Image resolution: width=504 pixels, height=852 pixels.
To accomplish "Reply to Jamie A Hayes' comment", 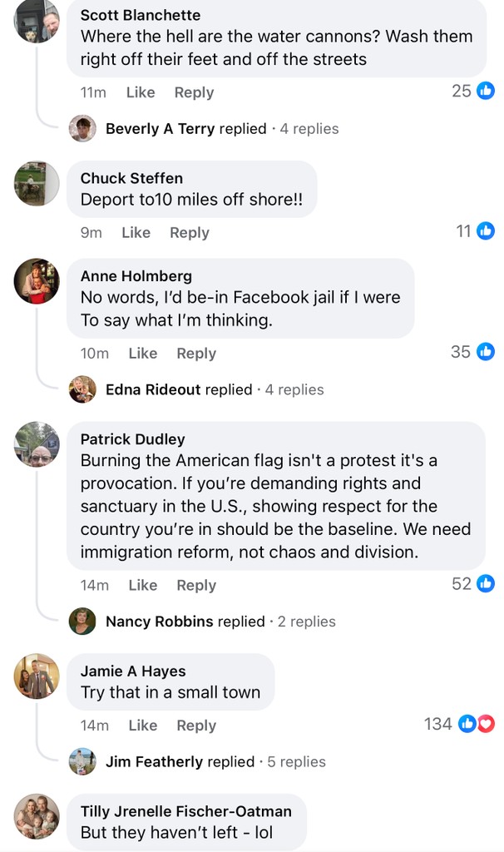I will point(196,726).
